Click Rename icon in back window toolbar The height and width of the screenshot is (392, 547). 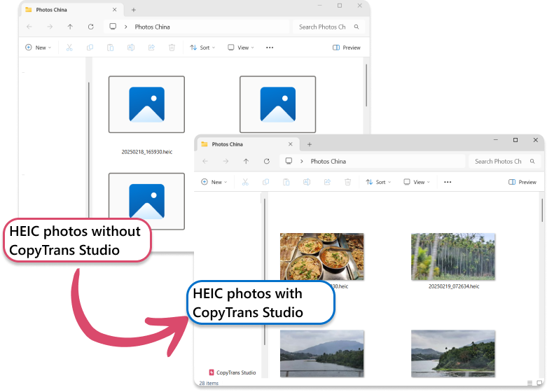pos(131,48)
